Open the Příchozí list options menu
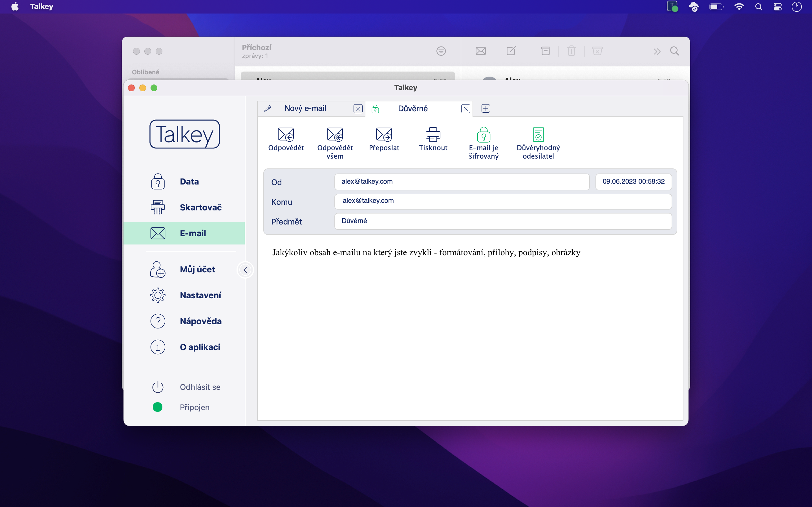Image resolution: width=812 pixels, height=507 pixels. pyautogui.click(x=441, y=51)
